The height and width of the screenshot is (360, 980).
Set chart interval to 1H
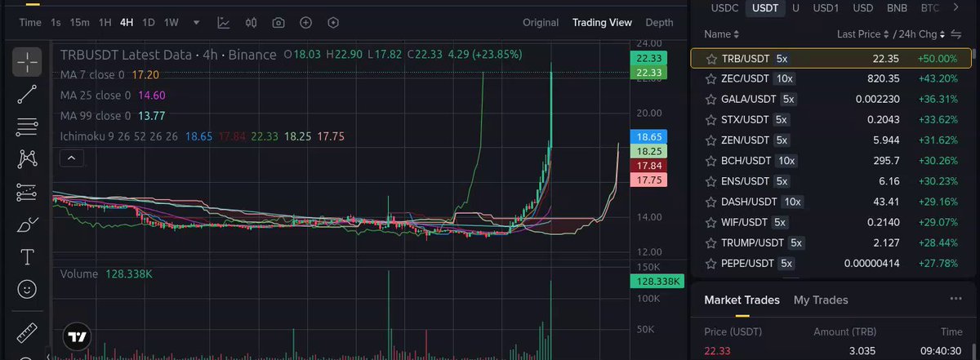click(x=105, y=23)
